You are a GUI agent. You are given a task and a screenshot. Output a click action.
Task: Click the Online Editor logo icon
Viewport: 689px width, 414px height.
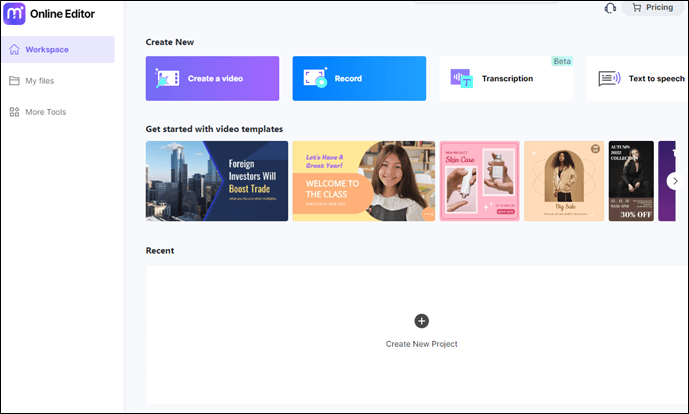pos(14,14)
